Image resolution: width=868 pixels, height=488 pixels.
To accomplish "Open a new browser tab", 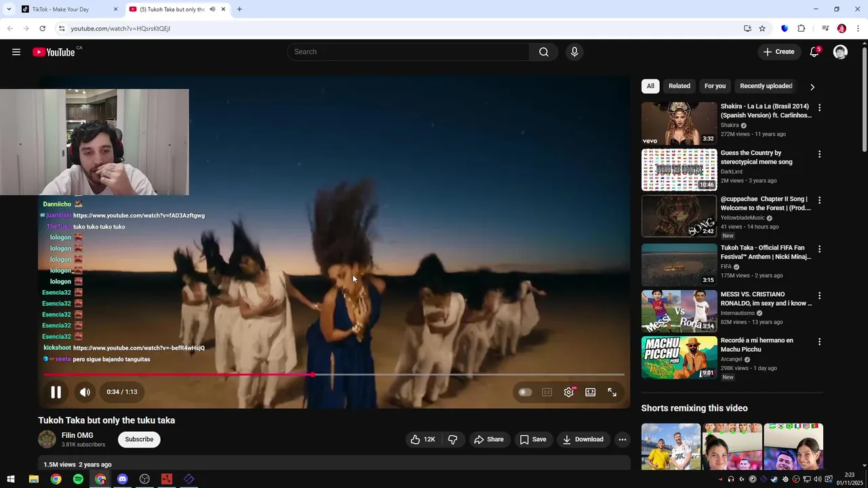I will coord(239,9).
